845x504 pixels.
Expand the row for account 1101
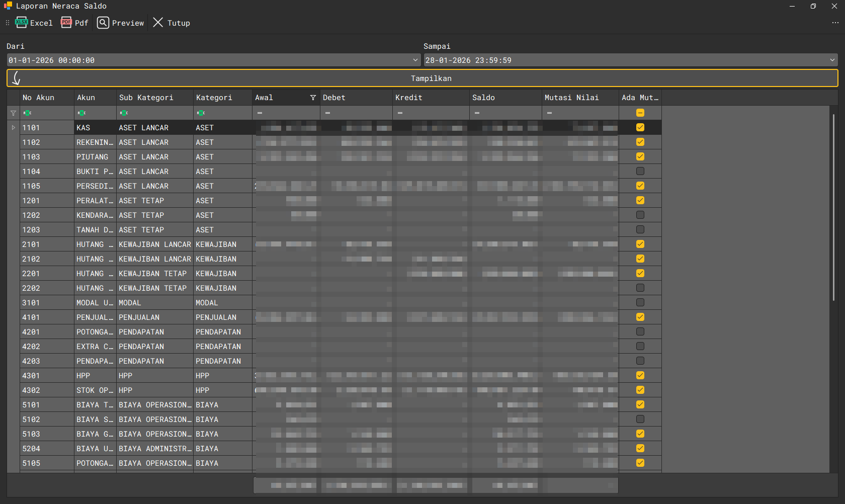click(x=14, y=128)
